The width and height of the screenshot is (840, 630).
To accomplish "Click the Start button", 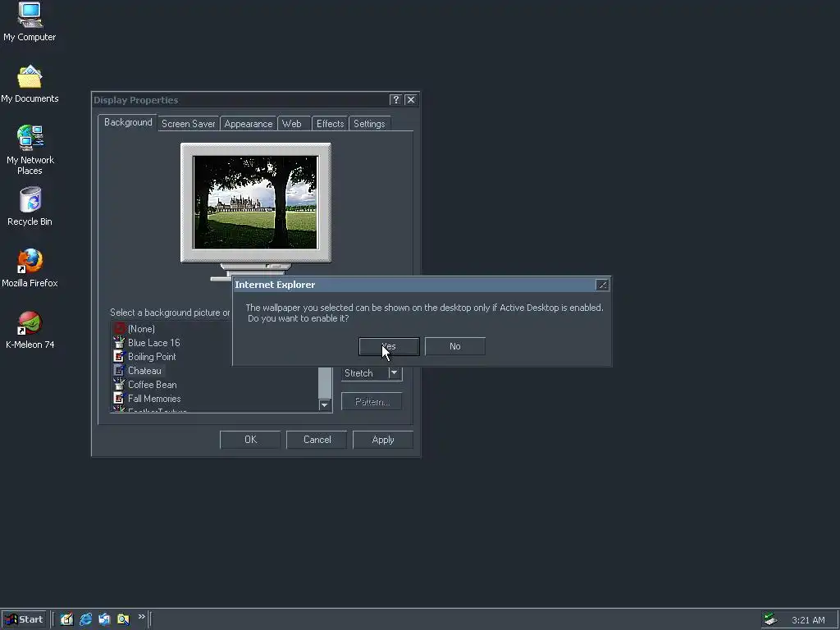I will coord(24,619).
